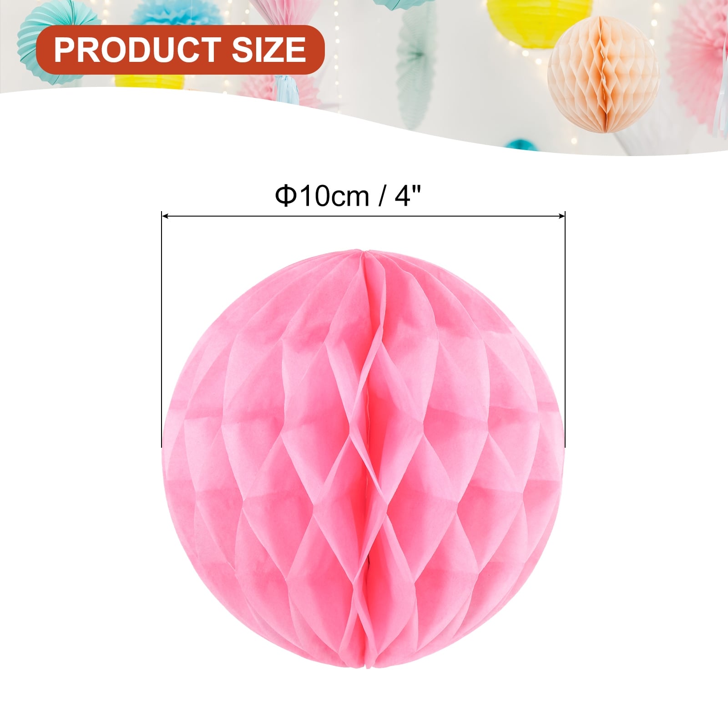Viewport: 728px width, 728px height.
Task: Click the left vertical measurement line
Action: coord(162,329)
